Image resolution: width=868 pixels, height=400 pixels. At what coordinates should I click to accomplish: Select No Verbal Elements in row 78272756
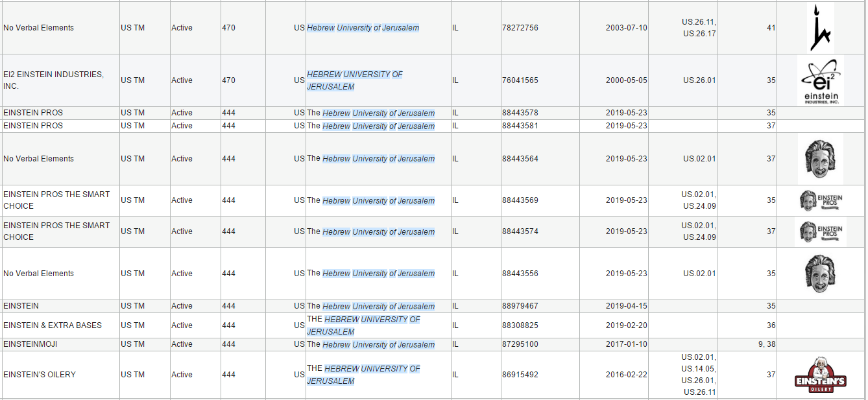coord(39,28)
